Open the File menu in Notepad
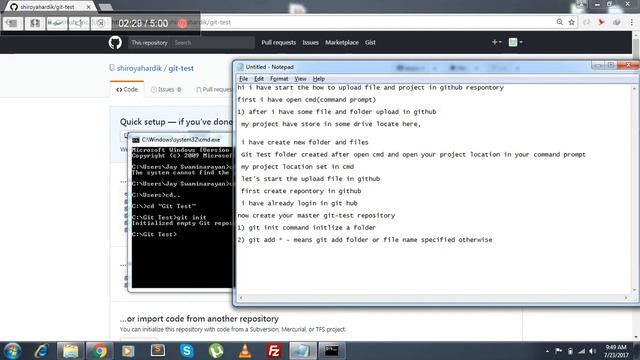This screenshot has height=360, width=640. pos(243,79)
